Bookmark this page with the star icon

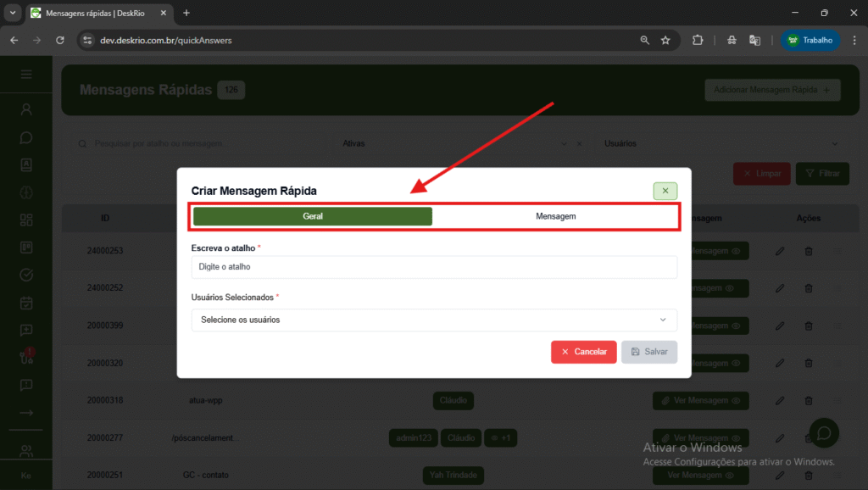(x=665, y=40)
